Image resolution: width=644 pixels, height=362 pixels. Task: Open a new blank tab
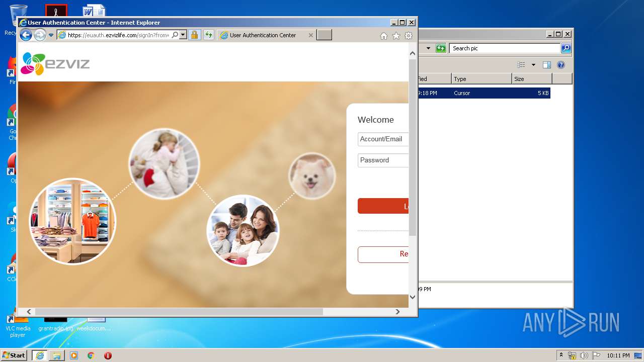pos(324,35)
